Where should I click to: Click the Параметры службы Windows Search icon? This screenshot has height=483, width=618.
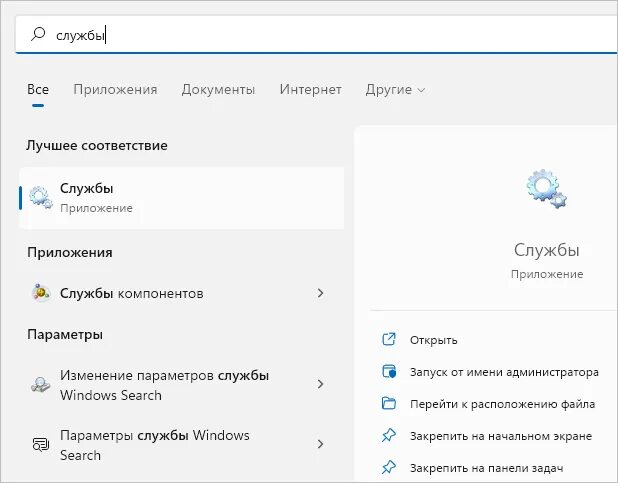pyautogui.click(x=41, y=444)
